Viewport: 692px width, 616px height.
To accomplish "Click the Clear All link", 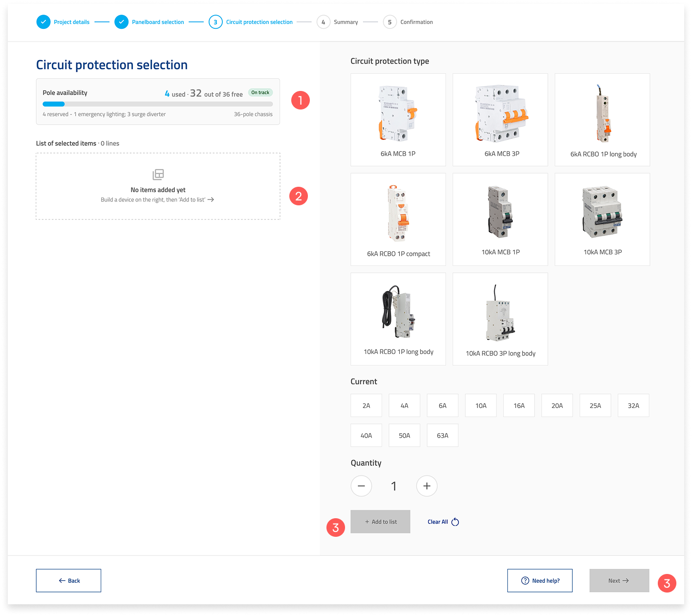I will pyautogui.click(x=438, y=522).
